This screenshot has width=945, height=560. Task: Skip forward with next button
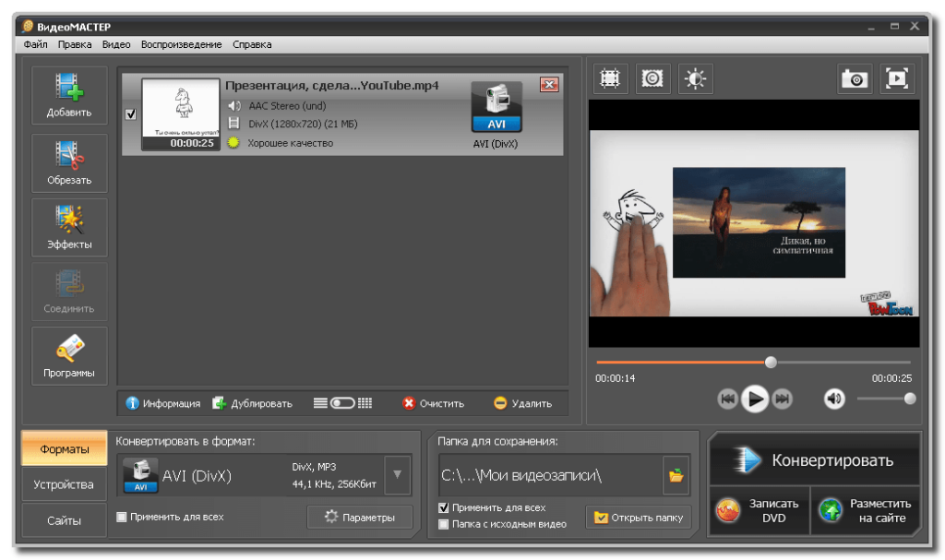pos(783,399)
